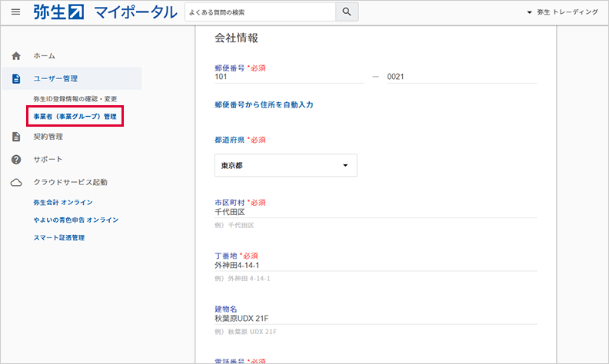Open 事業者（事業グループ）管理 link

75,117
